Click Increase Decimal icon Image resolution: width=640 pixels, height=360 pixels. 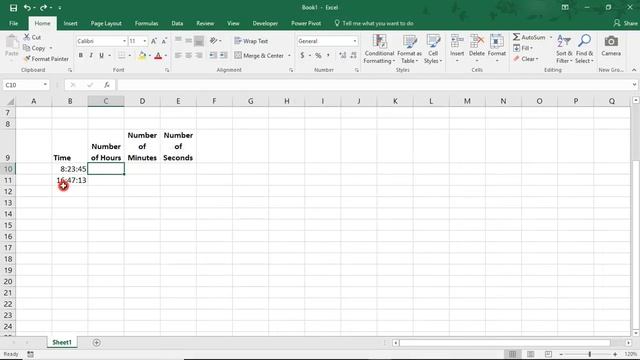(x=342, y=56)
